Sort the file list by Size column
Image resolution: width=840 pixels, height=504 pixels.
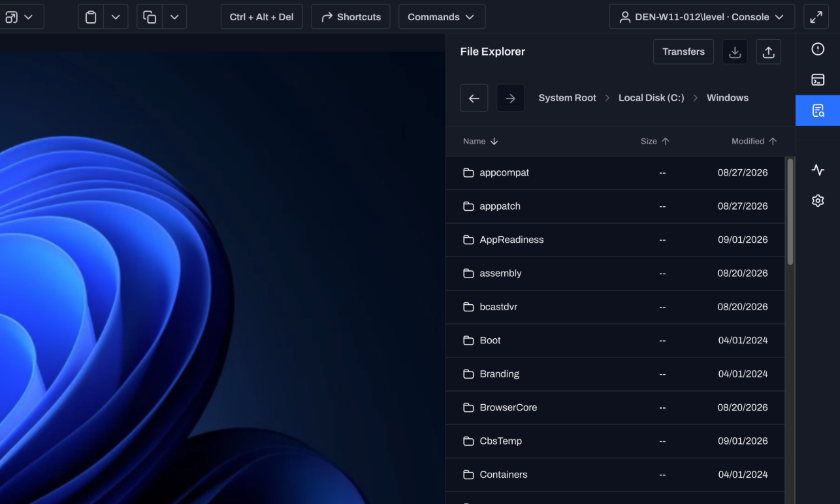click(x=655, y=141)
